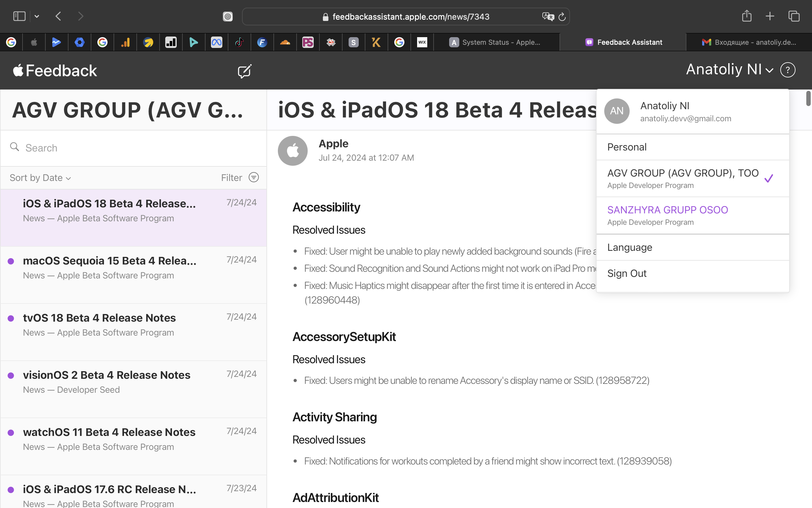Switch to the Wix pinned tab
The height and width of the screenshot is (508, 812).
[422, 42]
